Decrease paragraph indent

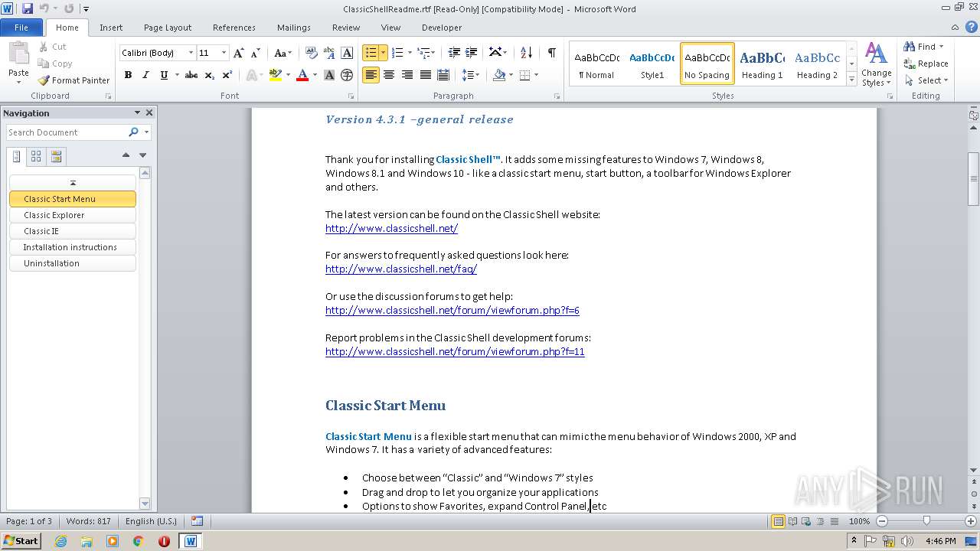[454, 53]
